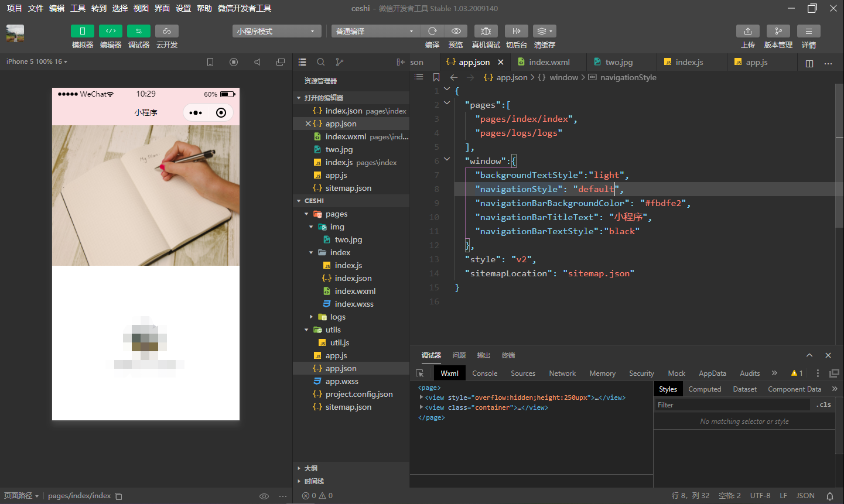This screenshot has height=504, width=844.
Task: Toggle the .cls class editor button
Action: click(x=824, y=404)
